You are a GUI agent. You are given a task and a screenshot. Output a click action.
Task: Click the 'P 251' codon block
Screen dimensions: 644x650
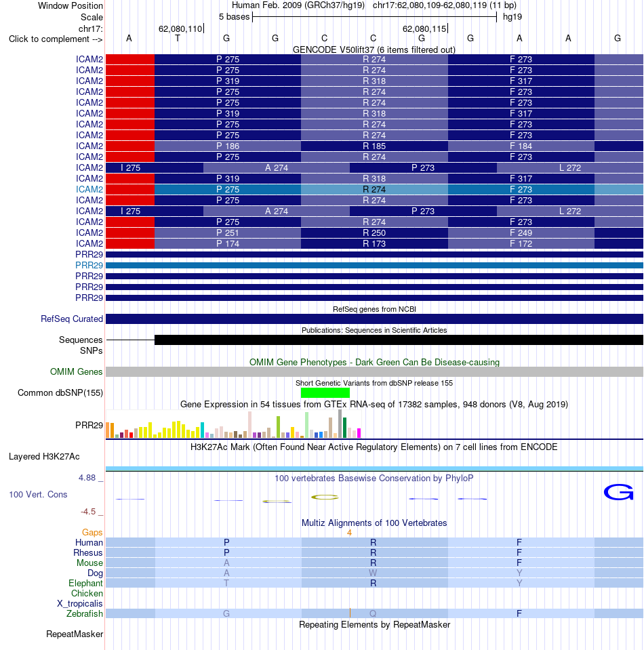228,232
